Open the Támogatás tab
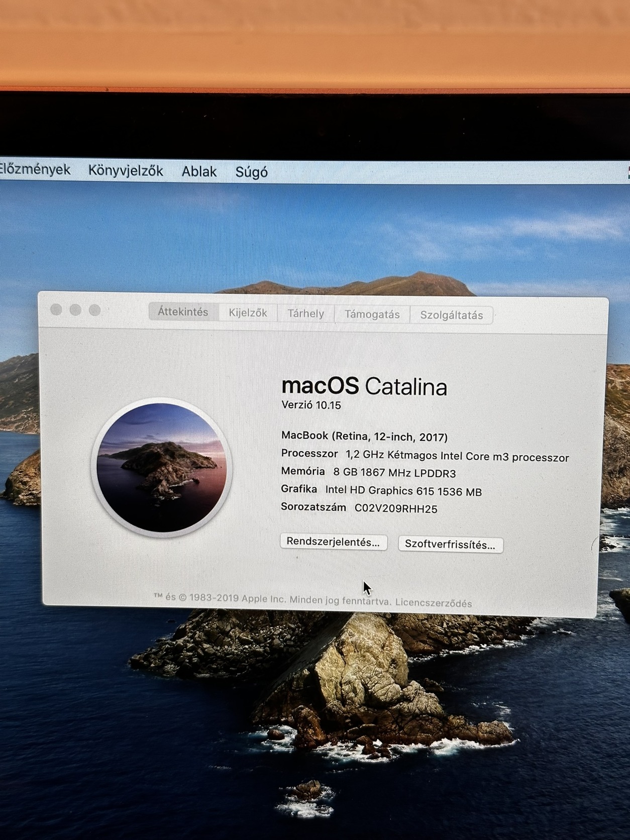This screenshot has width=630, height=840. pyautogui.click(x=372, y=314)
